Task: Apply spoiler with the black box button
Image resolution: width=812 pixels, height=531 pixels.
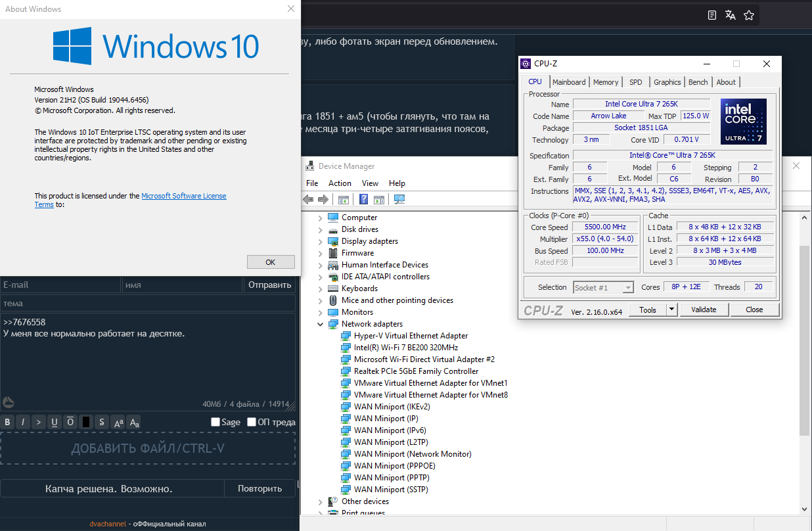Action: tap(86, 422)
